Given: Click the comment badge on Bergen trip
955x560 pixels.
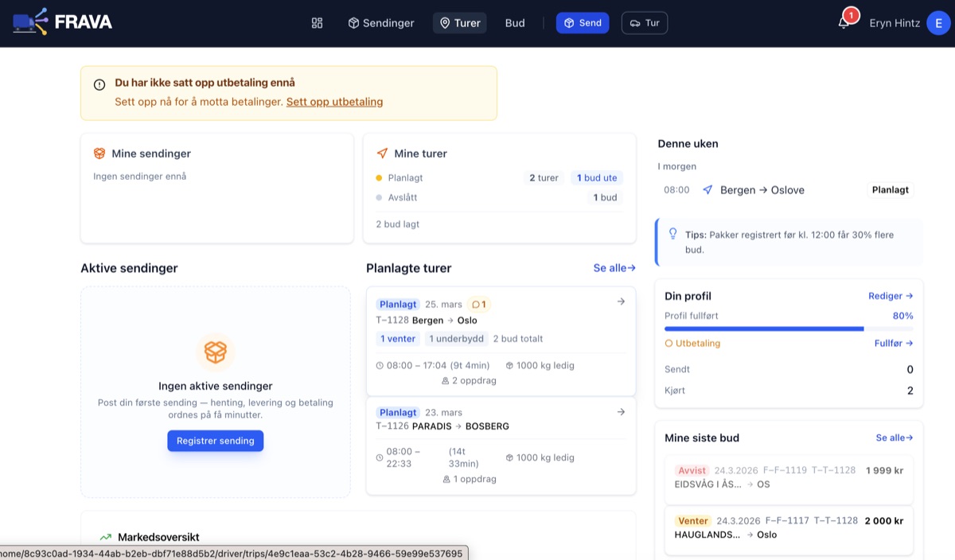Looking at the screenshot, I should point(479,305).
